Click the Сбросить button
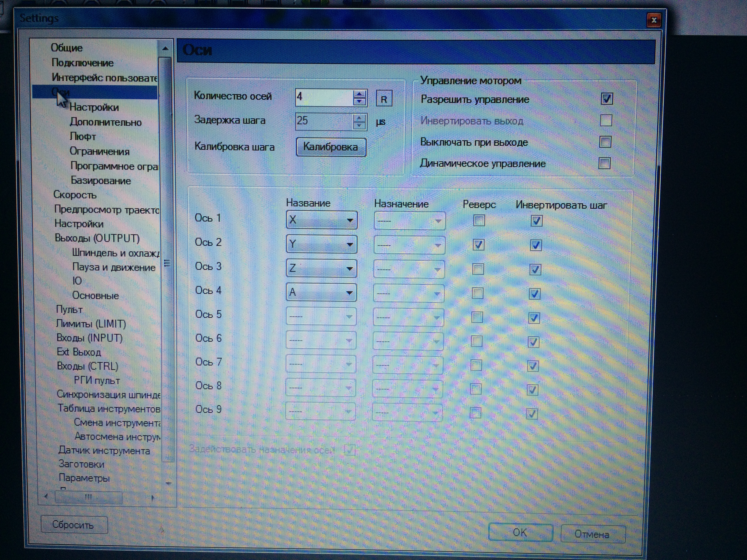Image resolution: width=747 pixels, height=560 pixels. click(74, 525)
